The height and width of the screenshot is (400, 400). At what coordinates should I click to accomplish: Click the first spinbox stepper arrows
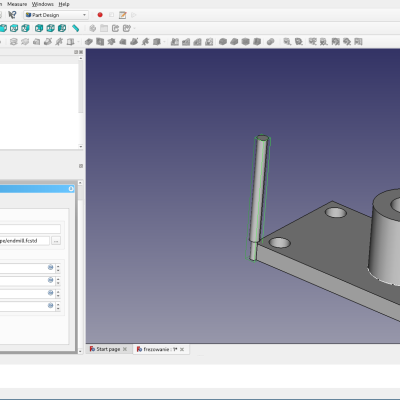[x=58, y=268]
